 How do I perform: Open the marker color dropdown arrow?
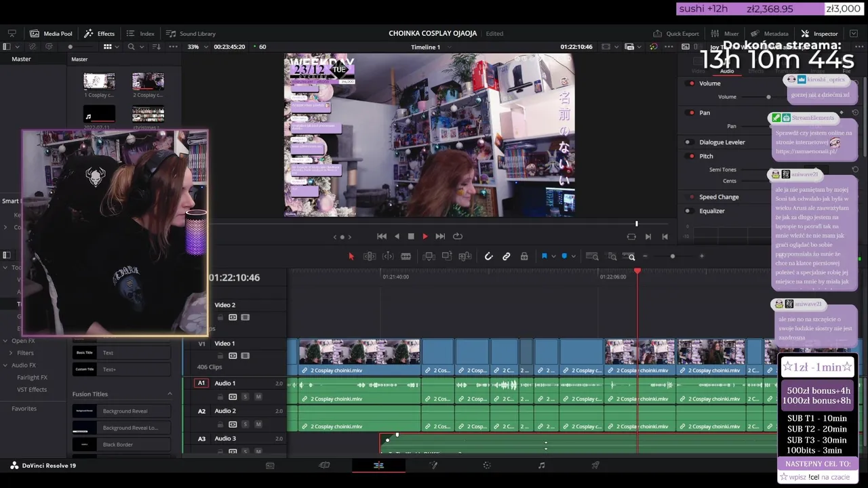[574, 256]
